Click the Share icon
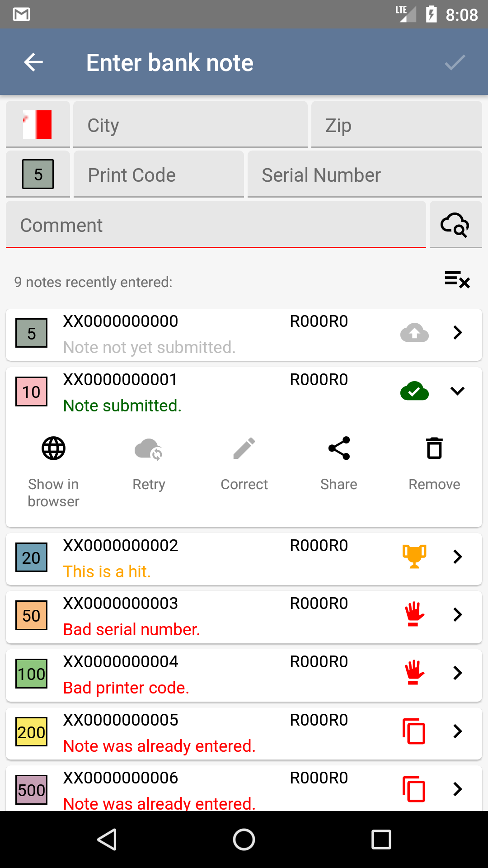 (339, 448)
